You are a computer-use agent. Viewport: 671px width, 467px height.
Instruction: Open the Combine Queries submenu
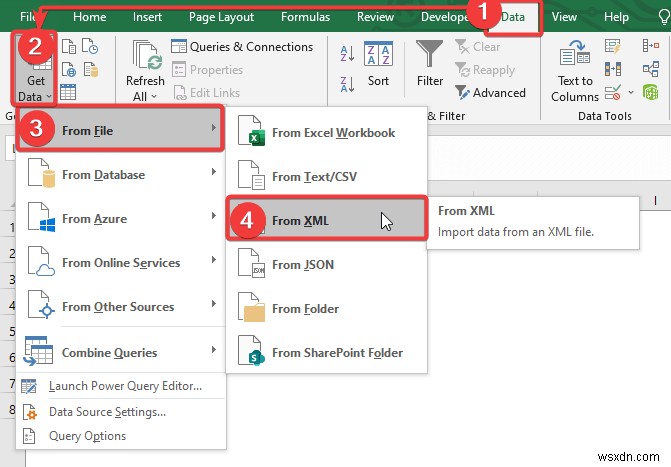(x=121, y=352)
